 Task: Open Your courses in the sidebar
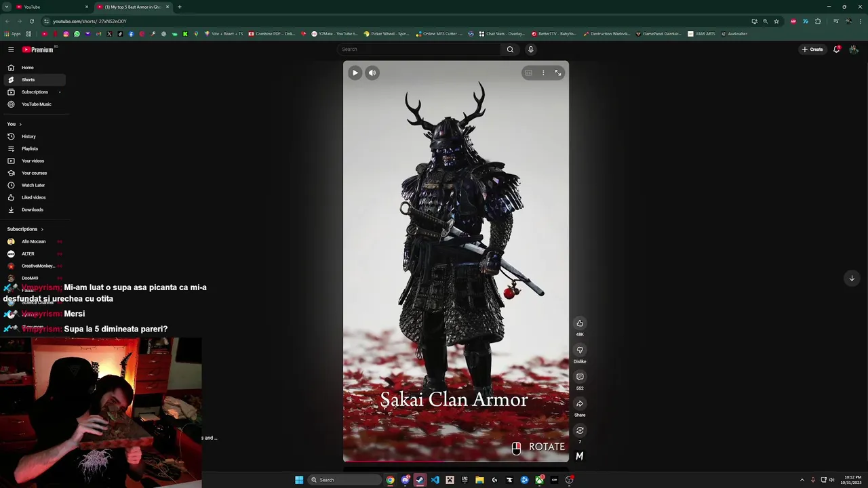click(x=34, y=173)
